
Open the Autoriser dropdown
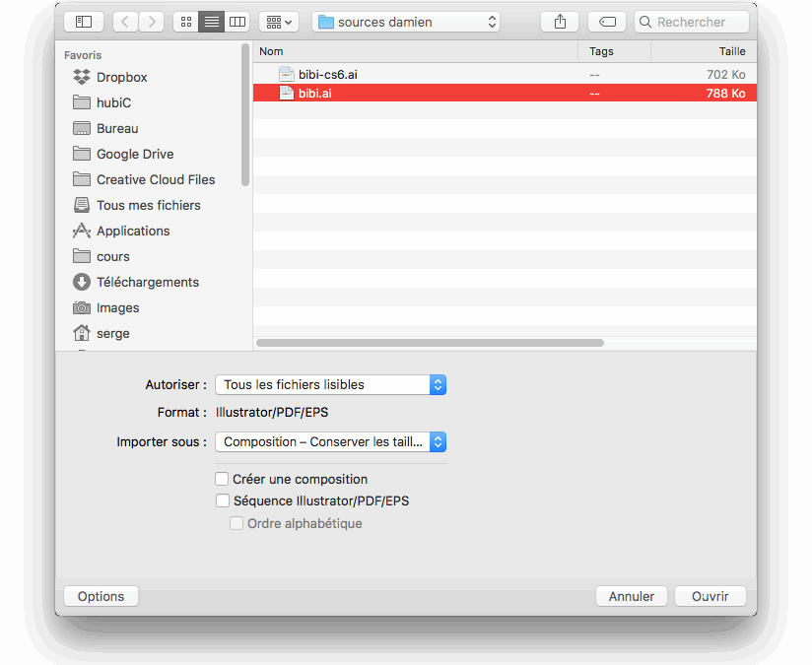tap(330, 384)
